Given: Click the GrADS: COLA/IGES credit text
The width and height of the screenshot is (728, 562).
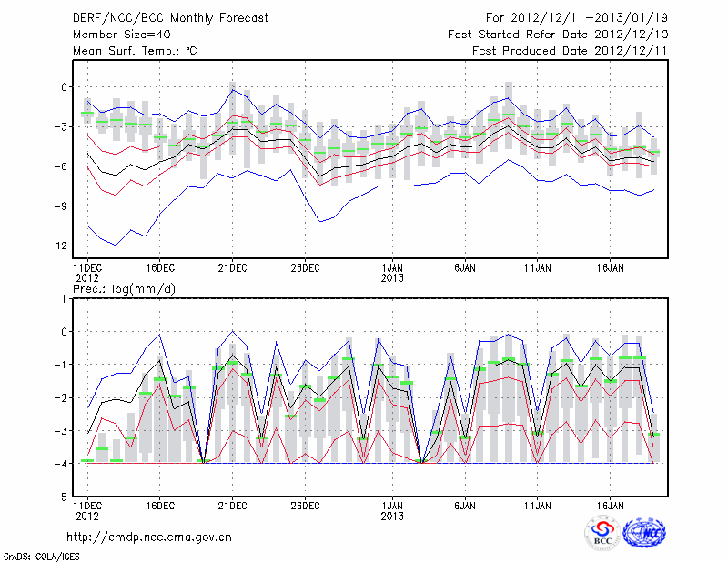Looking at the screenshot, I should tap(40, 555).
